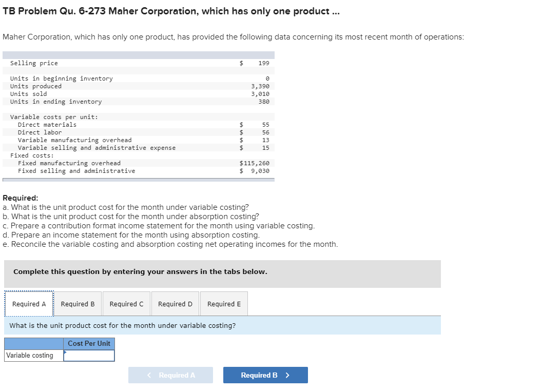The width and height of the screenshot is (560, 392).
Task: Click inside the Variable costing Cost Per Unit field
Action: point(89,355)
